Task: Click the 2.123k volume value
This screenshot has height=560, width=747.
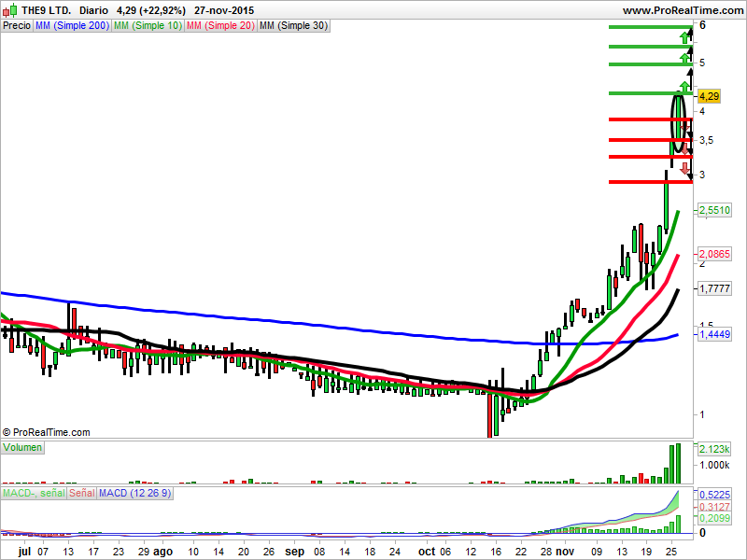Action: pos(714,449)
